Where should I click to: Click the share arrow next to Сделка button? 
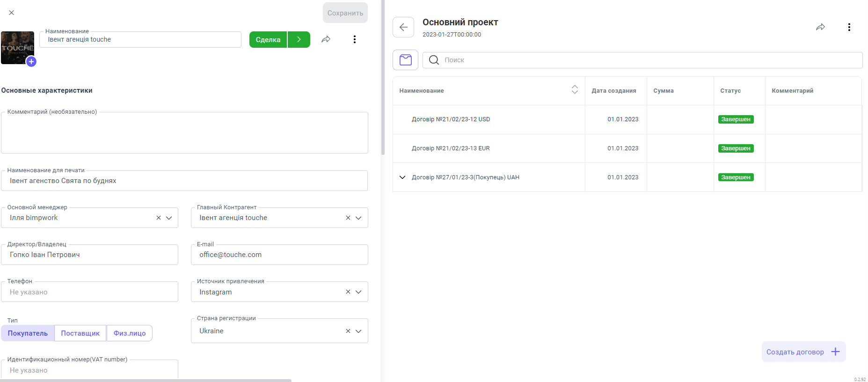tap(326, 39)
